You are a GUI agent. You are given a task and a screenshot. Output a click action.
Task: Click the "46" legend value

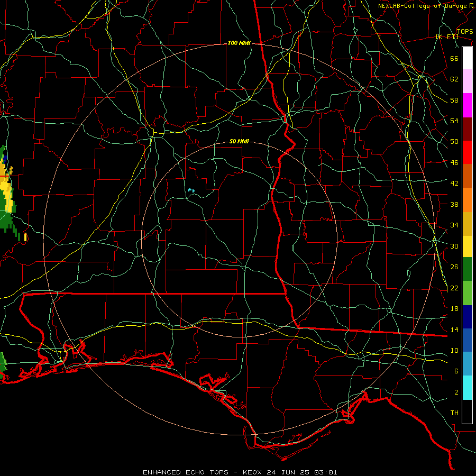tap(454, 163)
